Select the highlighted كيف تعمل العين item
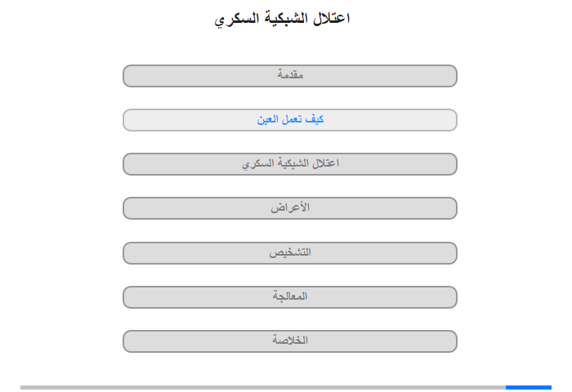Image resolution: width=572 pixels, height=392 pixels. 290,120
